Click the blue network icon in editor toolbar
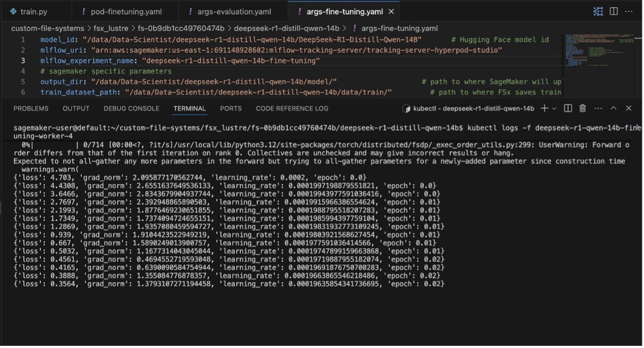The width and height of the screenshot is (644, 348). [x=598, y=11]
